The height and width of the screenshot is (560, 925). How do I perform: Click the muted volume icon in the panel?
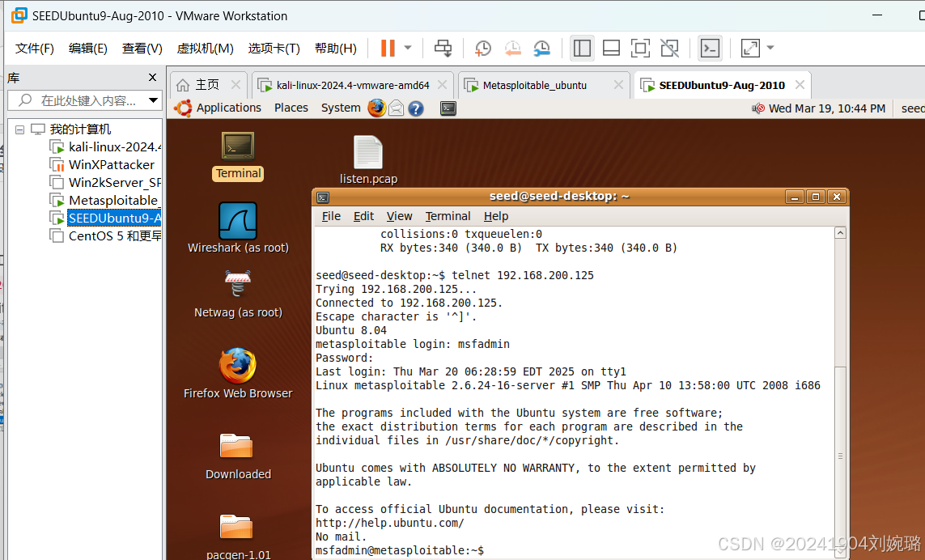click(758, 108)
